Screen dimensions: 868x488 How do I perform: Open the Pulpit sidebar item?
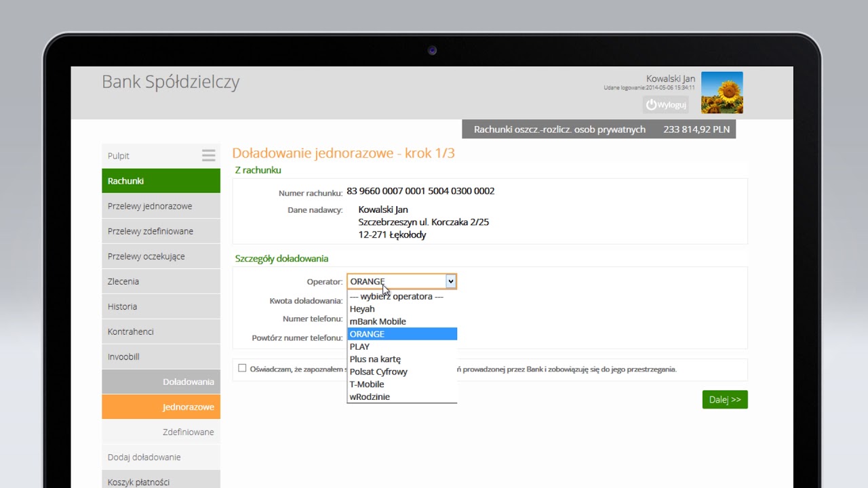(x=161, y=156)
